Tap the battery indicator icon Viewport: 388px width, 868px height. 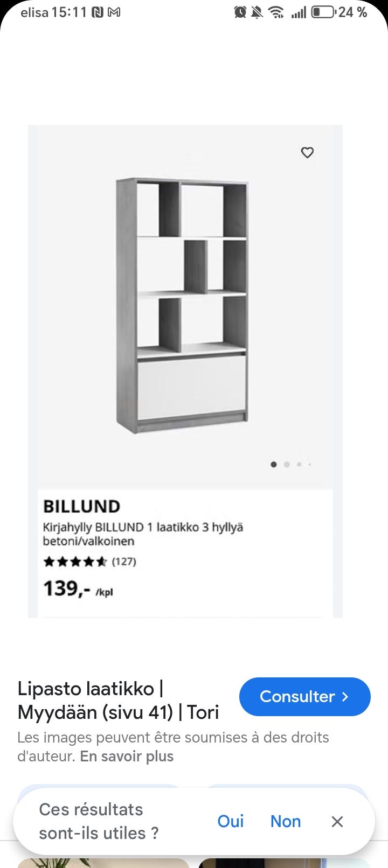point(322,12)
